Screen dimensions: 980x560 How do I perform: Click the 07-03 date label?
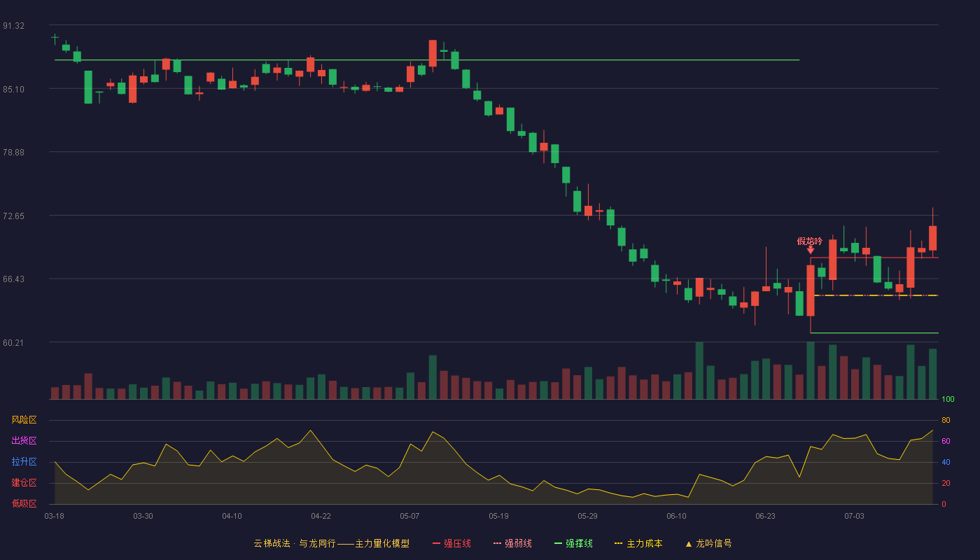(854, 516)
